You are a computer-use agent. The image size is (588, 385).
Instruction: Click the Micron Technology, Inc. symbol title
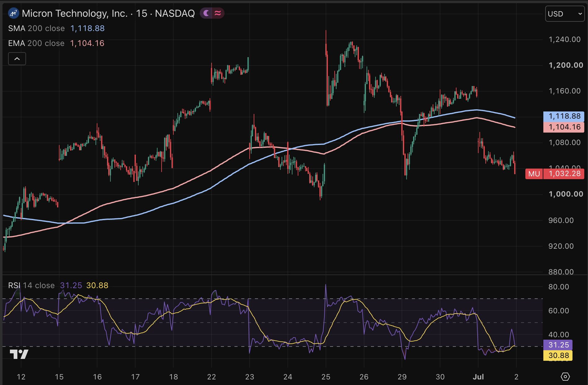point(75,13)
